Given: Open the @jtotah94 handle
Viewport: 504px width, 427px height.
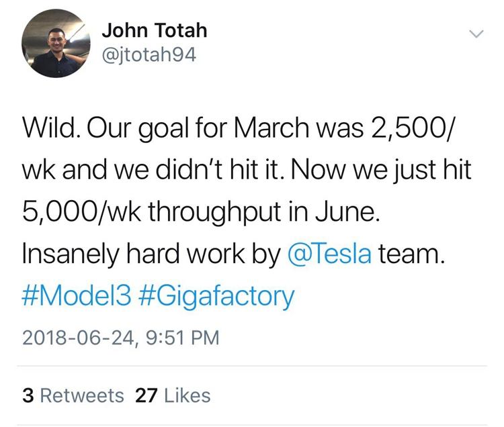Looking at the screenshot, I should 149,55.
